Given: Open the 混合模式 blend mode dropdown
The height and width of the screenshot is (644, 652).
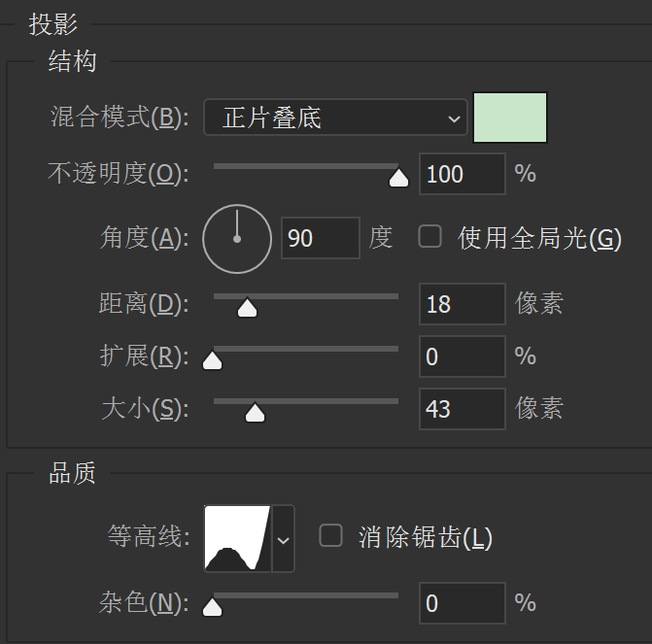Looking at the screenshot, I should tap(335, 119).
